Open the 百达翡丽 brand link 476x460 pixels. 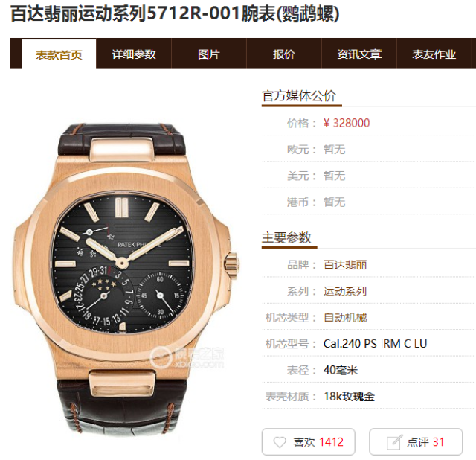pos(345,265)
